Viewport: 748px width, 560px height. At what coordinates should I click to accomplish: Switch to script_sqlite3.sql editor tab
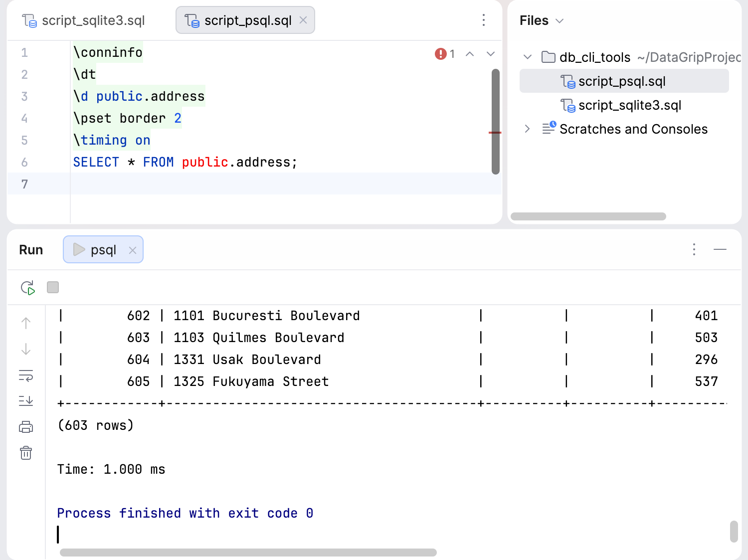[x=84, y=20]
